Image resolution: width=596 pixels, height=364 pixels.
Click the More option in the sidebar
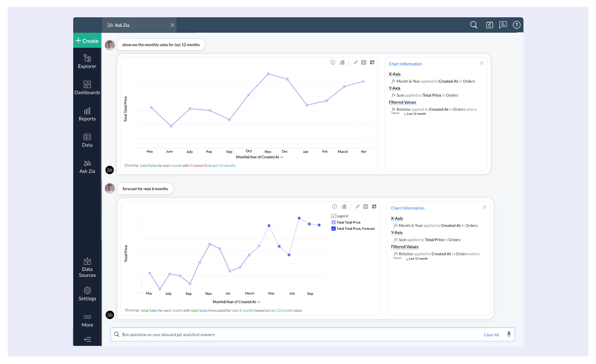[x=87, y=321]
